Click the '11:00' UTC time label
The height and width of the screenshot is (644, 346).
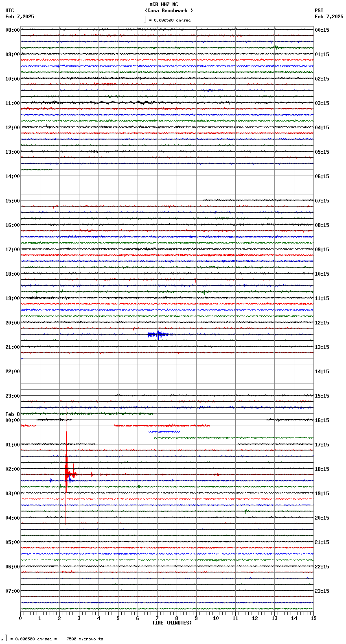point(13,103)
